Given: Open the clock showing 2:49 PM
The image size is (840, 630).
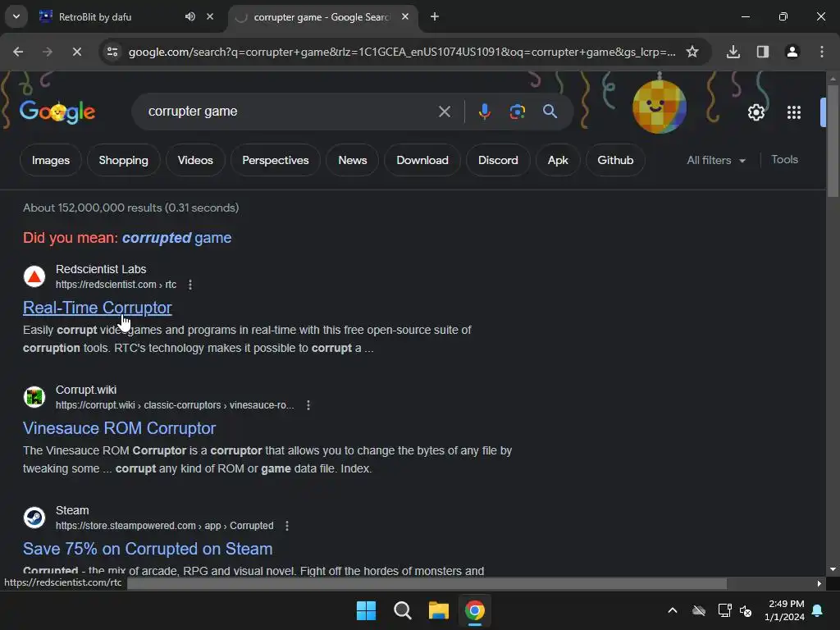Looking at the screenshot, I should (783, 610).
